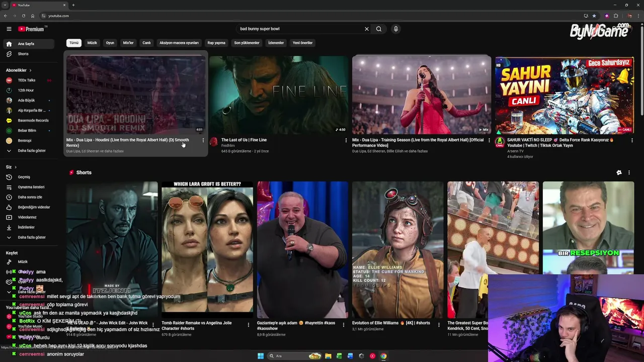Open Bebar Bilim channel
The width and height of the screenshot is (644, 362).
[28, 131]
